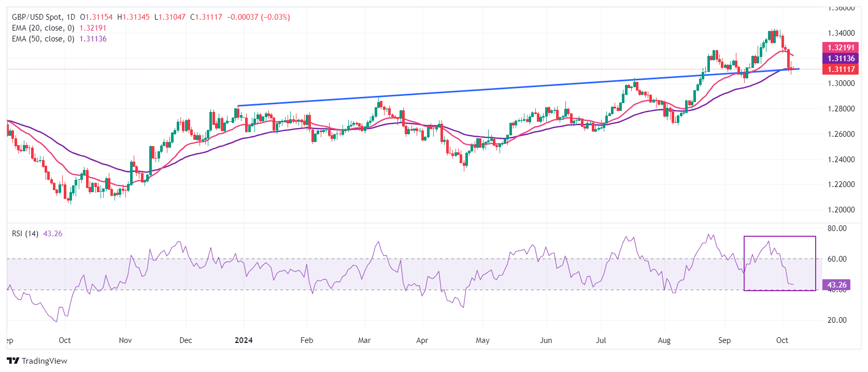Click the 1.20000 level on the price axis
Viewport: 868px width, 372px height.
[841, 210]
